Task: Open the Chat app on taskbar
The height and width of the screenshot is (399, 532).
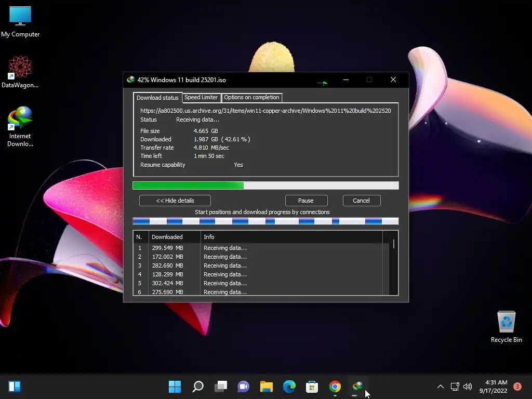Action: coord(244,387)
